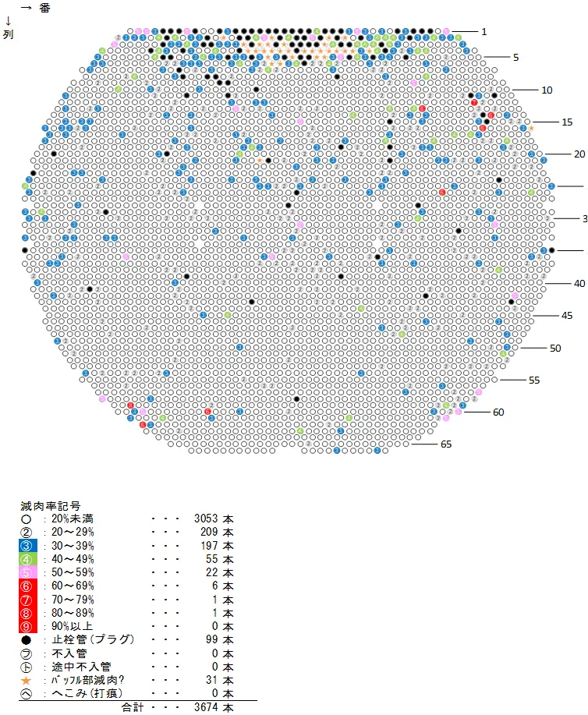The width and height of the screenshot is (588, 715).
Task: Click the 55 本 count value
Action: point(220,559)
